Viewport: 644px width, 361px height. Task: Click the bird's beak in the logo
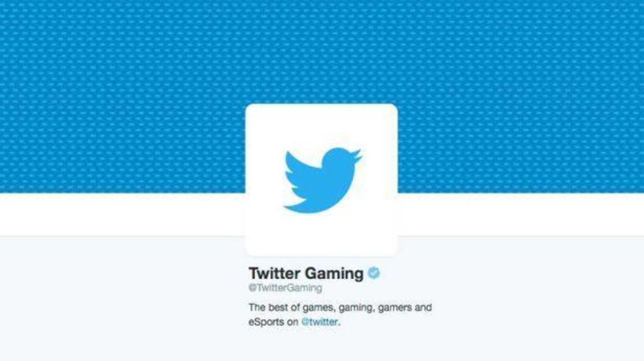357,155
